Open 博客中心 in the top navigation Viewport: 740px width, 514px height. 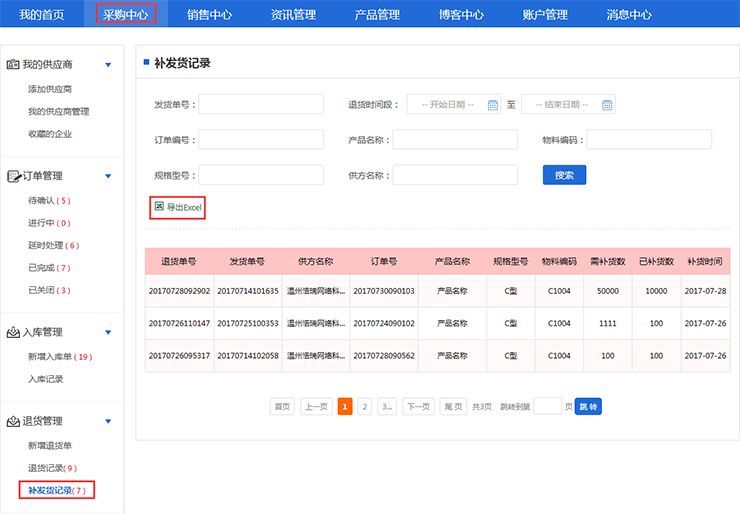click(462, 14)
